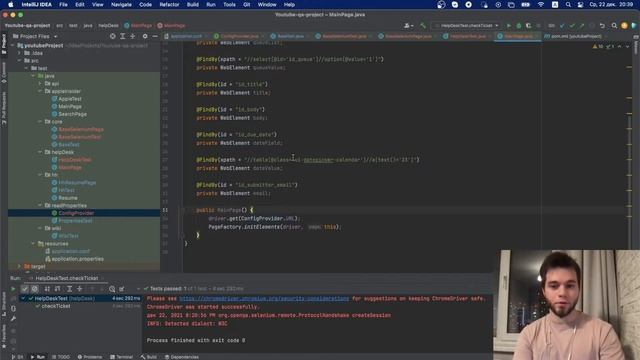The height and width of the screenshot is (360, 640).
Task: Click the Debug bug icon in top toolbar
Action: (x=519, y=26)
